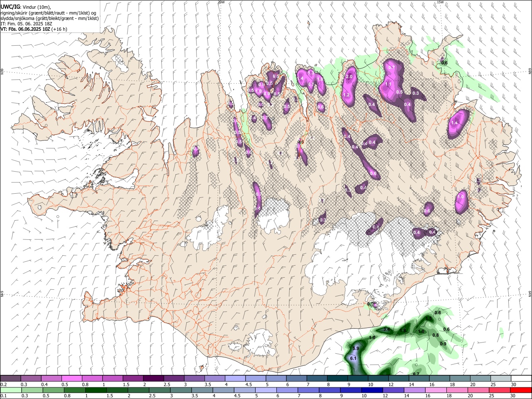
Task: Click the '1.1' snowfall value on the map
Action: [x=389, y=84]
